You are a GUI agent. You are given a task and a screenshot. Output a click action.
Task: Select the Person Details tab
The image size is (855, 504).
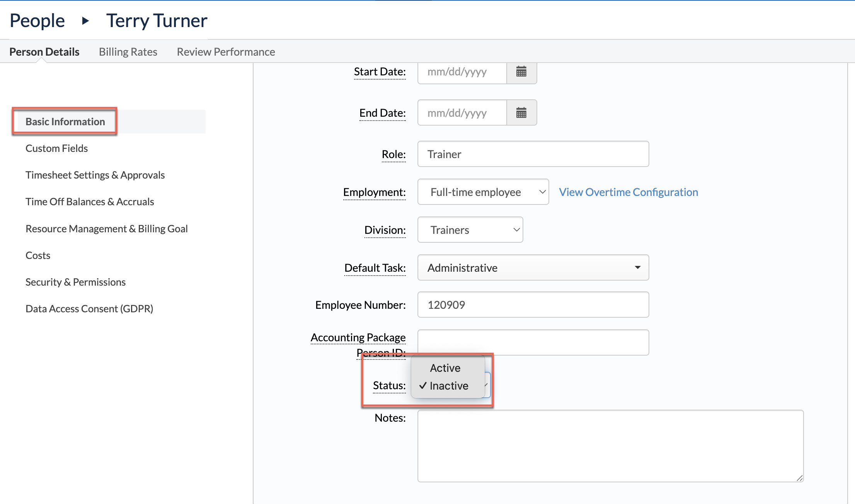44,51
